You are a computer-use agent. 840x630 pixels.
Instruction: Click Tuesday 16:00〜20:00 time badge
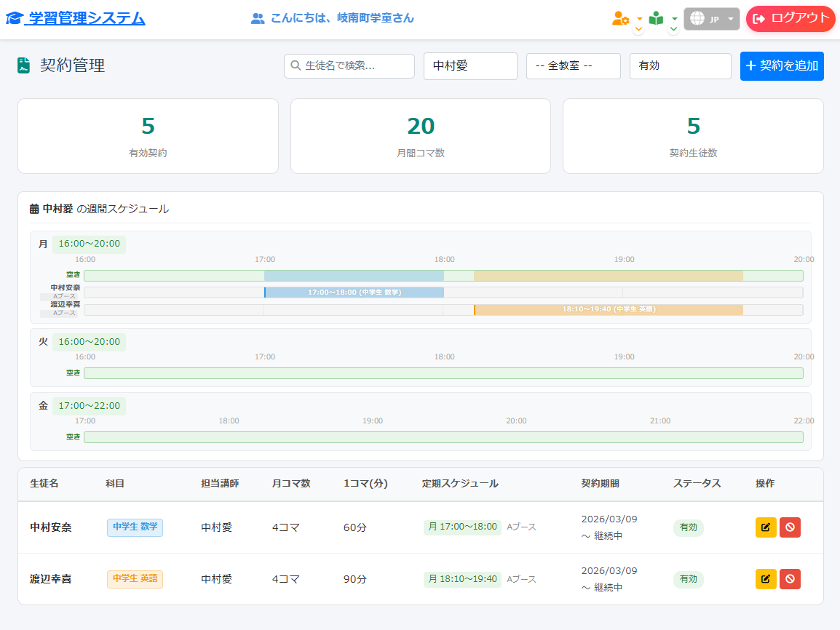[x=89, y=342]
